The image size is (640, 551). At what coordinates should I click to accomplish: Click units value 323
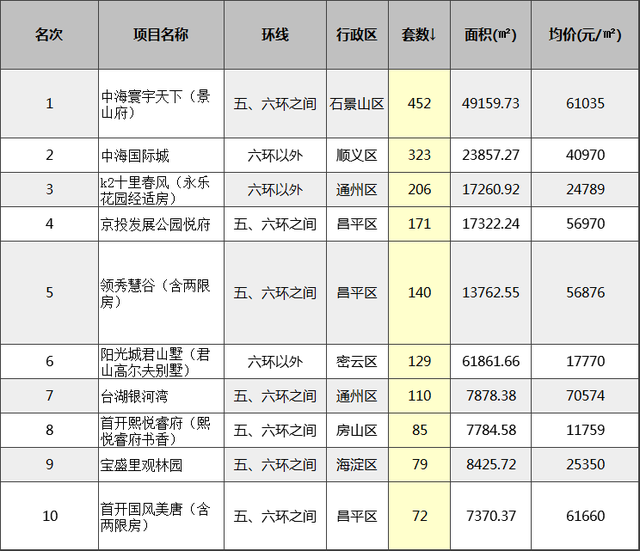tap(419, 155)
